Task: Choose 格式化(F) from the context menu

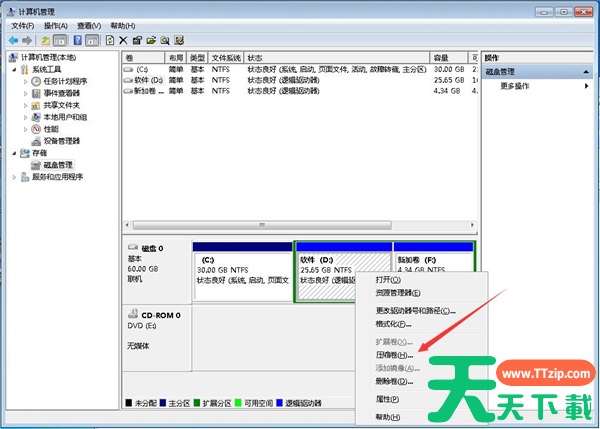Action: (x=393, y=324)
